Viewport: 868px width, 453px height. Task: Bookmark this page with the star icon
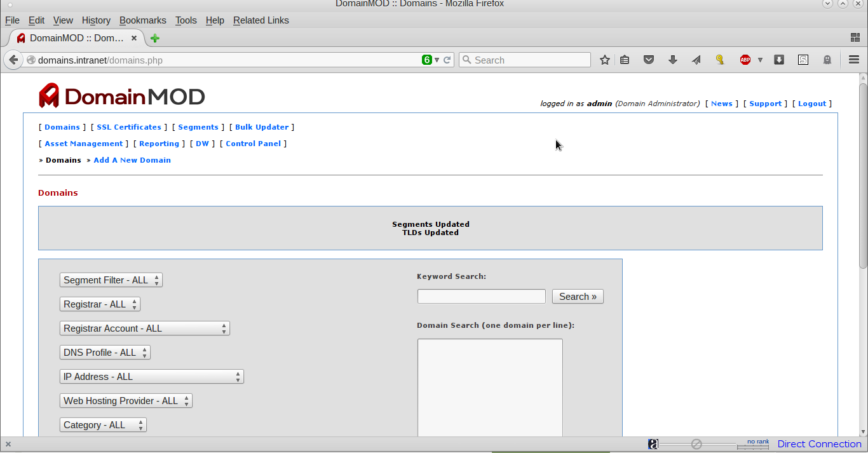(605, 60)
